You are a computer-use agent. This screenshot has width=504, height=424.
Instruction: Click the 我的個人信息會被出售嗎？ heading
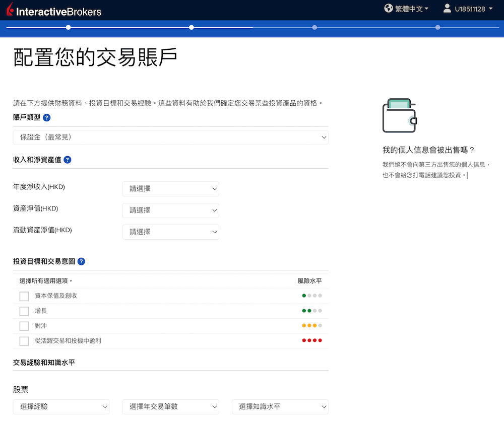click(428, 150)
